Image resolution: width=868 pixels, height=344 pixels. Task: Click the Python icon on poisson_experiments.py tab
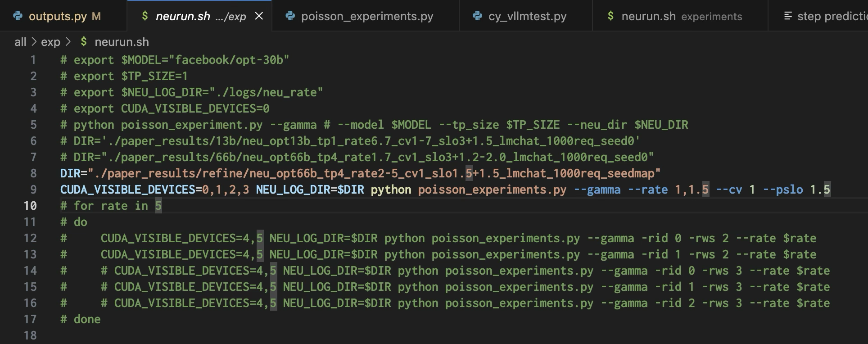pos(290,16)
